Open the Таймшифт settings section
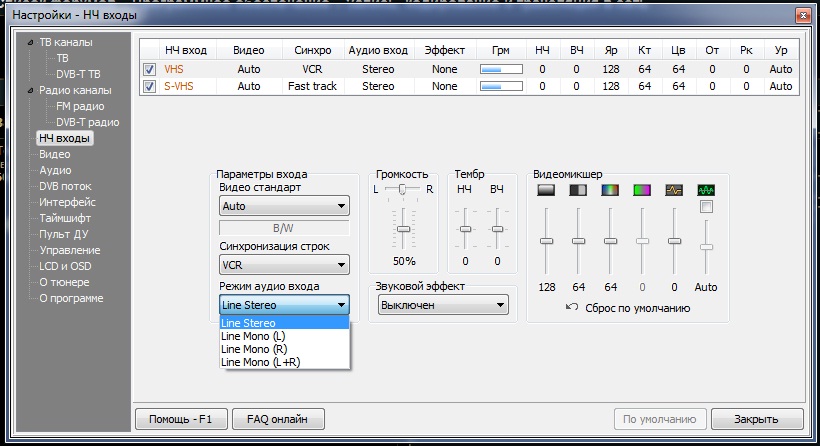 [x=65, y=218]
